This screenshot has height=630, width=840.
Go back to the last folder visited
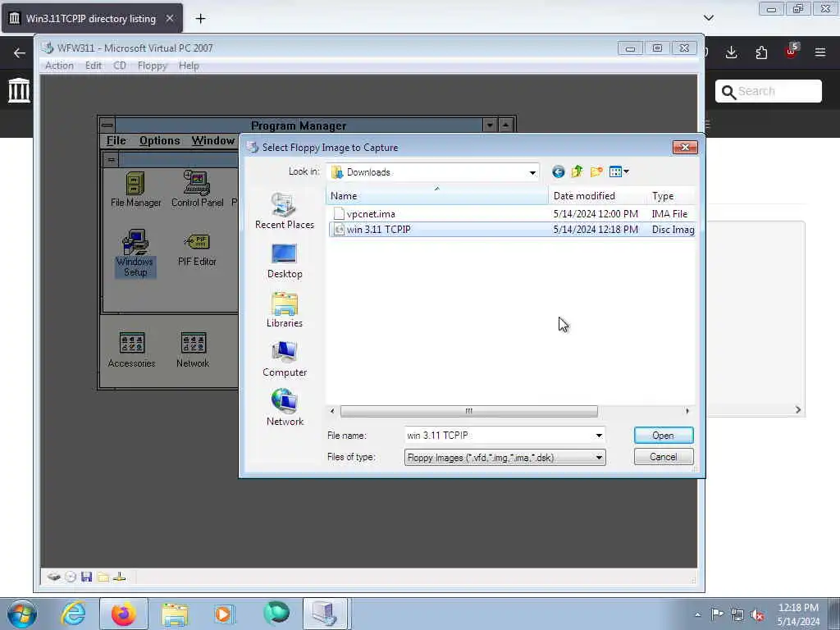click(558, 172)
